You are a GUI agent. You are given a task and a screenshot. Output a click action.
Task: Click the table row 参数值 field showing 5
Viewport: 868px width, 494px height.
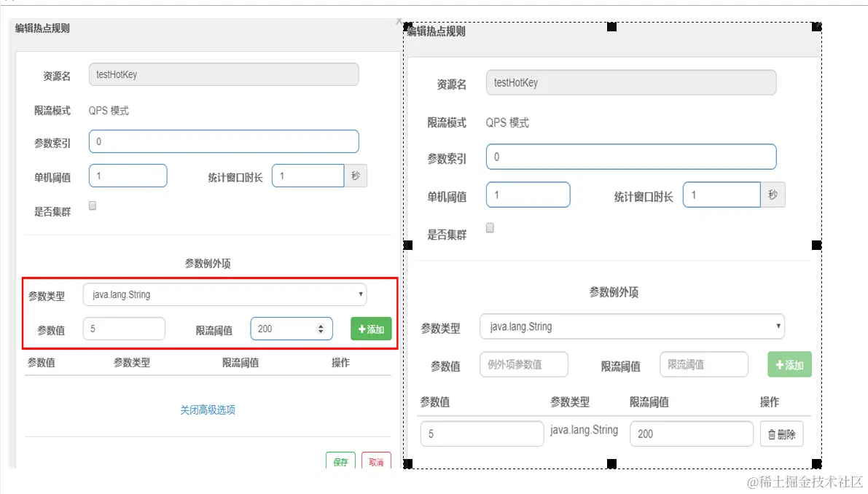pyautogui.click(x=482, y=434)
